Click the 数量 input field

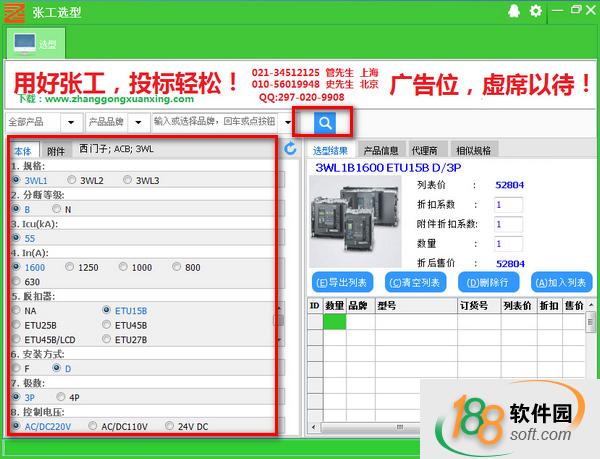click(x=509, y=244)
